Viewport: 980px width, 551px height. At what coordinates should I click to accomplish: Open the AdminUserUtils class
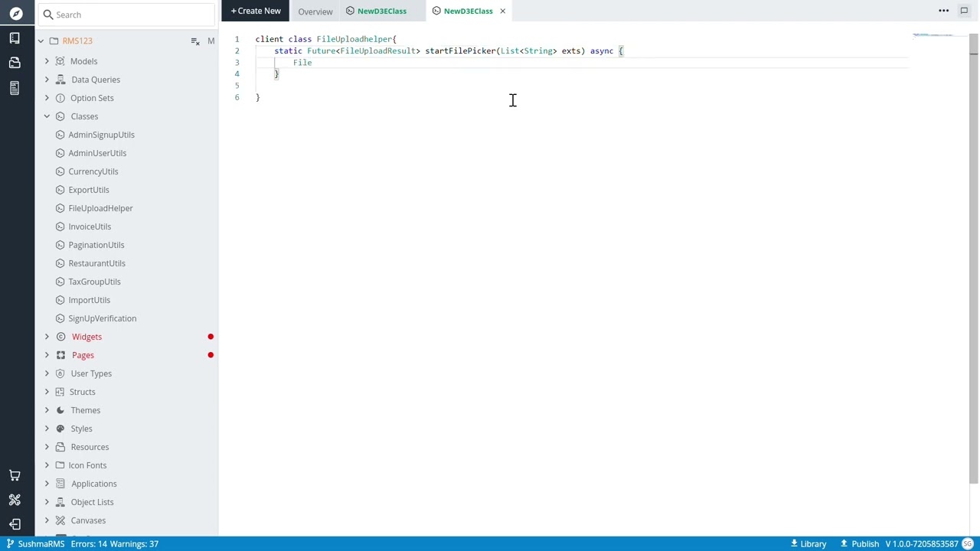point(97,153)
